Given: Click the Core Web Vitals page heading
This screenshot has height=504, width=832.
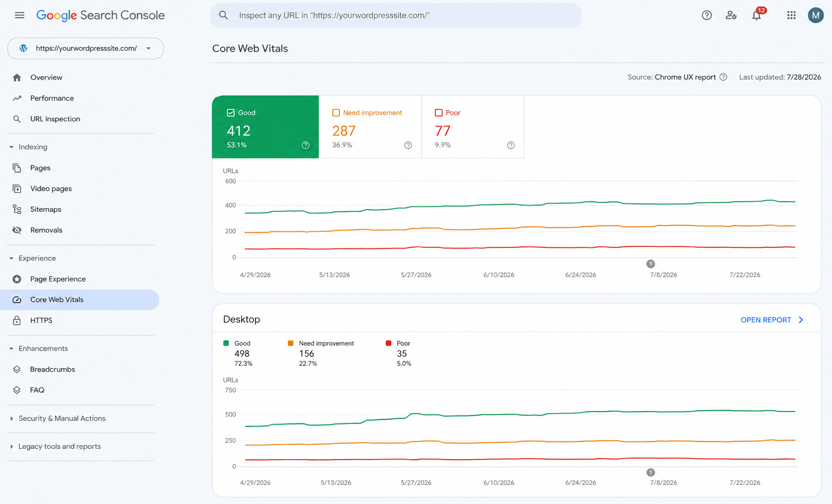Looking at the screenshot, I should pos(250,49).
